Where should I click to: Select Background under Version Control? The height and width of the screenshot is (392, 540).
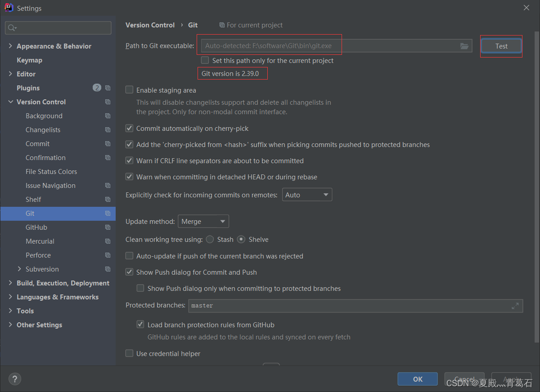44,116
